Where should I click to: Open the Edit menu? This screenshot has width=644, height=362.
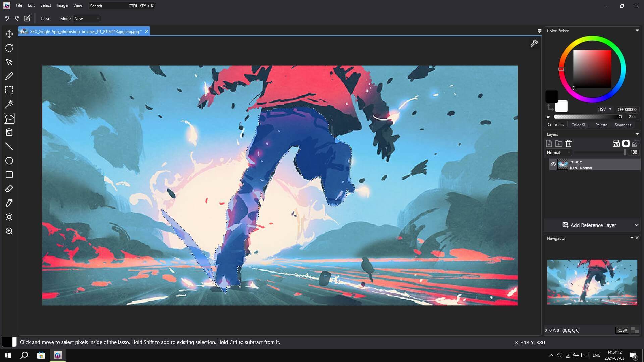(x=31, y=5)
